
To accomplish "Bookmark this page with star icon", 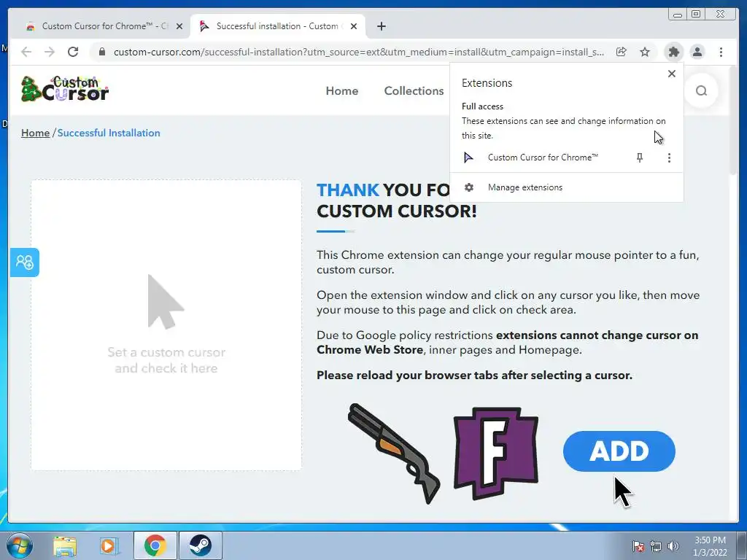I will 645,52.
